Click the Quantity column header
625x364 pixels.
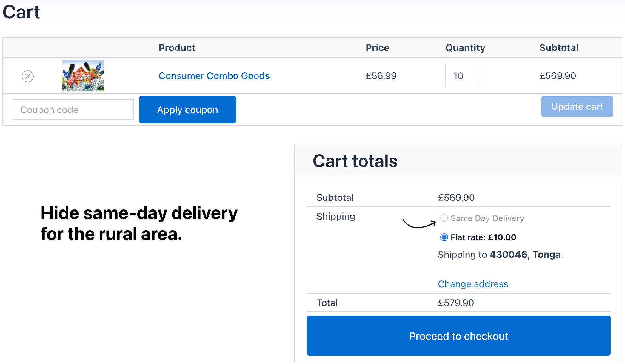[x=465, y=48]
